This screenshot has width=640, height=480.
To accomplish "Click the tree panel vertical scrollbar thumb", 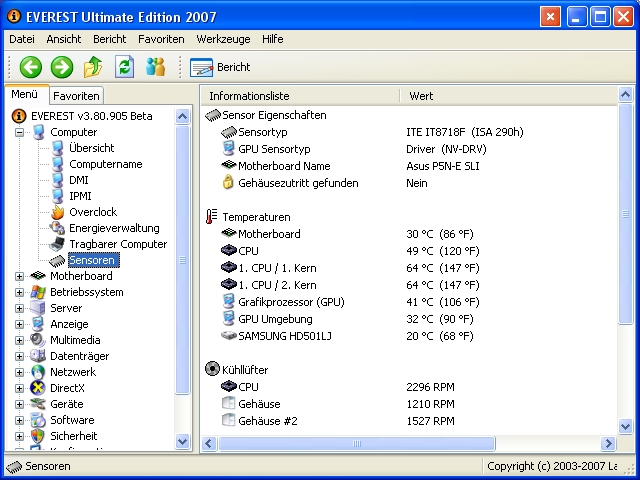I will click(182, 260).
